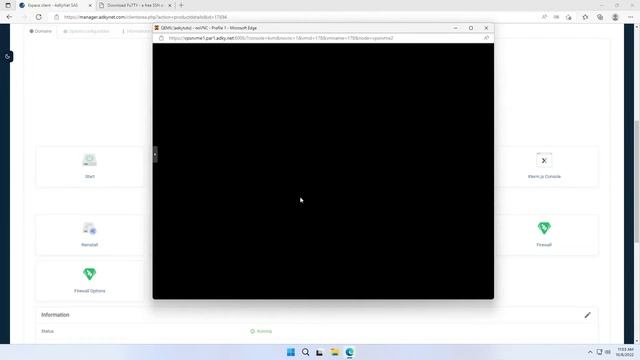This screenshot has height=360, width=640.
Task: Show hidden system tray icons
Action: 590,352
